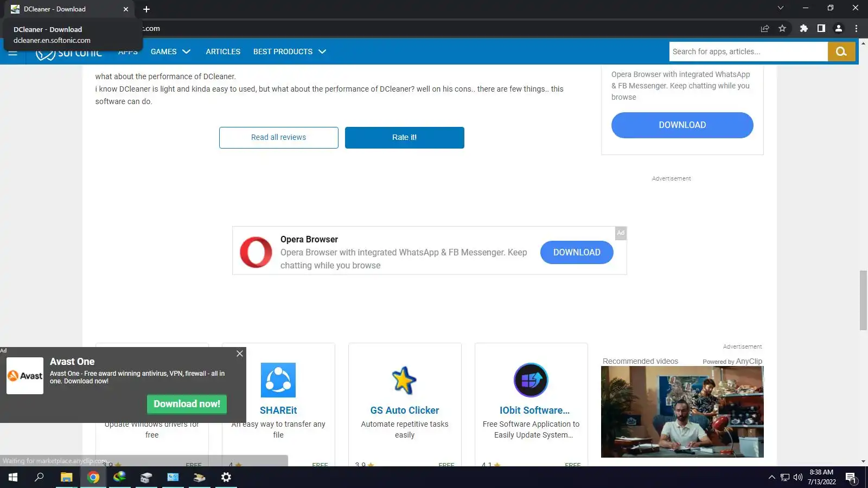Open a new browser tab

point(146,9)
